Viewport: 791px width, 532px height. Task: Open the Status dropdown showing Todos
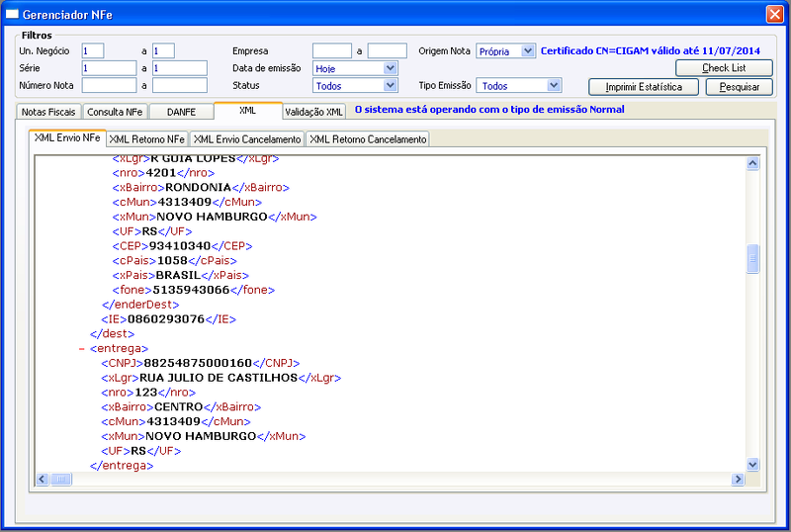[355, 85]
